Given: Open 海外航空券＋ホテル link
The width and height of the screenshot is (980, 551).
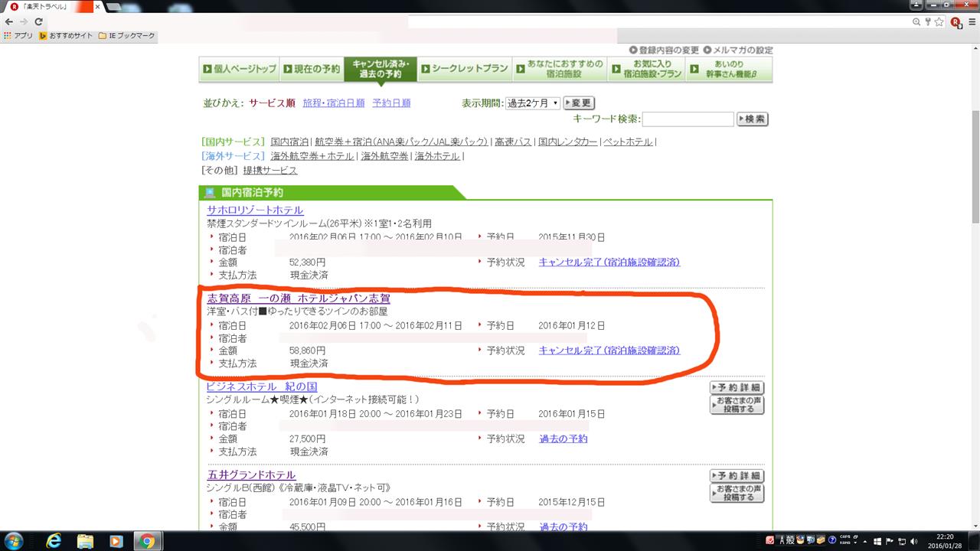Looking at the screenshot, I should (x=312, y=156).
